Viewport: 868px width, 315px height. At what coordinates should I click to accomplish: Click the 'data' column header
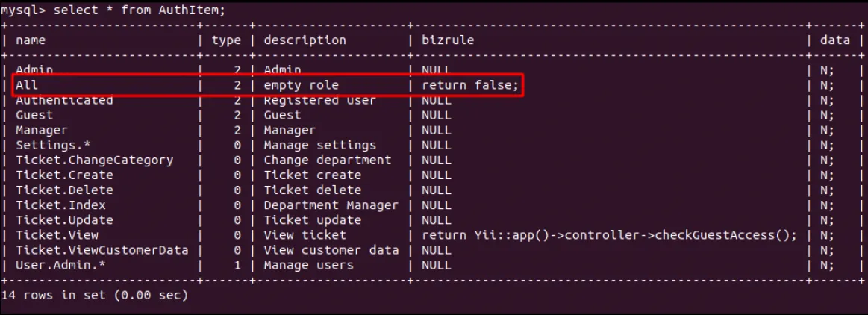click(834, 40)
